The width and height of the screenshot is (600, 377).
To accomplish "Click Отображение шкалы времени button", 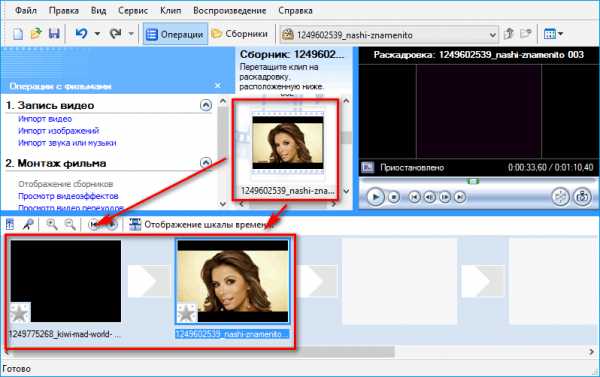I will pos(201,225).
